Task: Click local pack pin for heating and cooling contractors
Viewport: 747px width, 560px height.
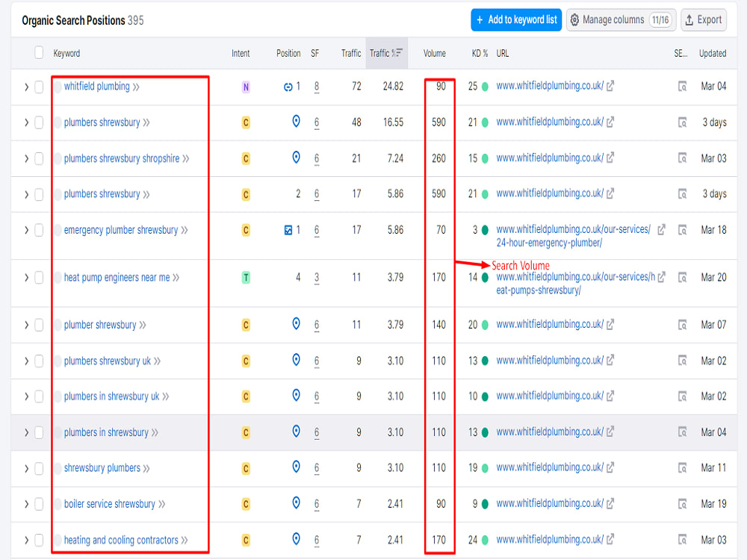Action: click(x=296, y=539)
